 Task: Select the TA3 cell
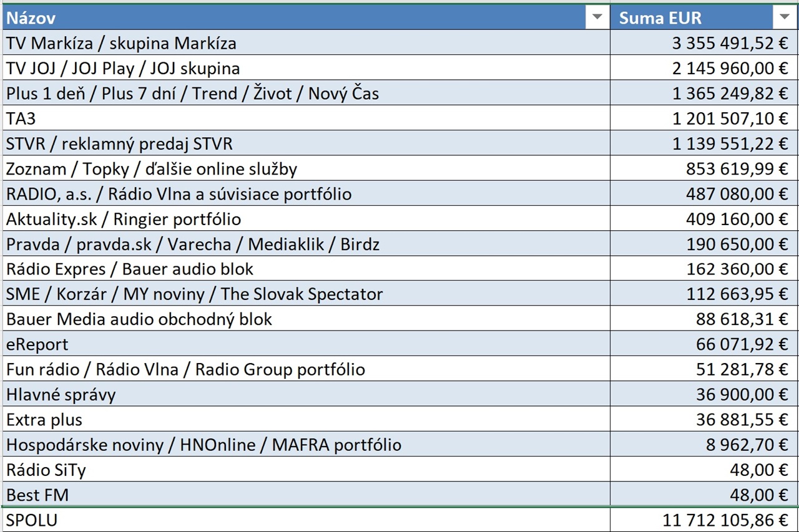click(305, 118)
